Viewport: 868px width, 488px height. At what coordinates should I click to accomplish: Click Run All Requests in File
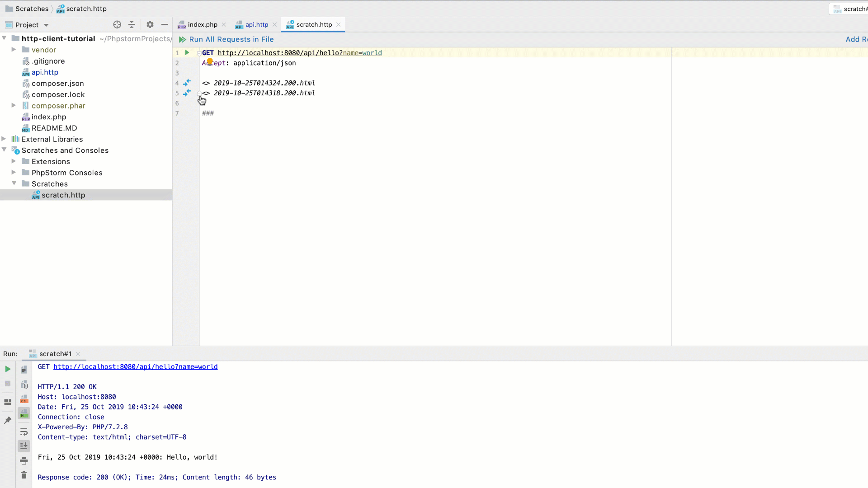[231, 39]
